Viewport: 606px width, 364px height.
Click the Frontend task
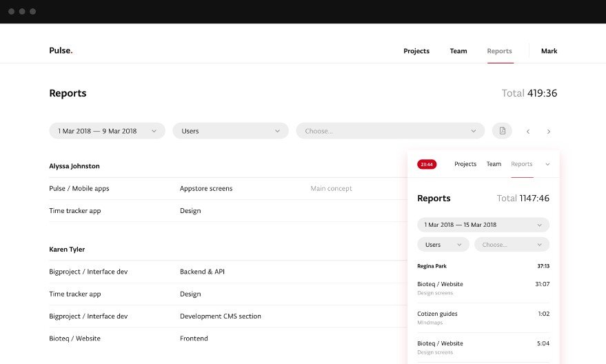click(194, 338)
